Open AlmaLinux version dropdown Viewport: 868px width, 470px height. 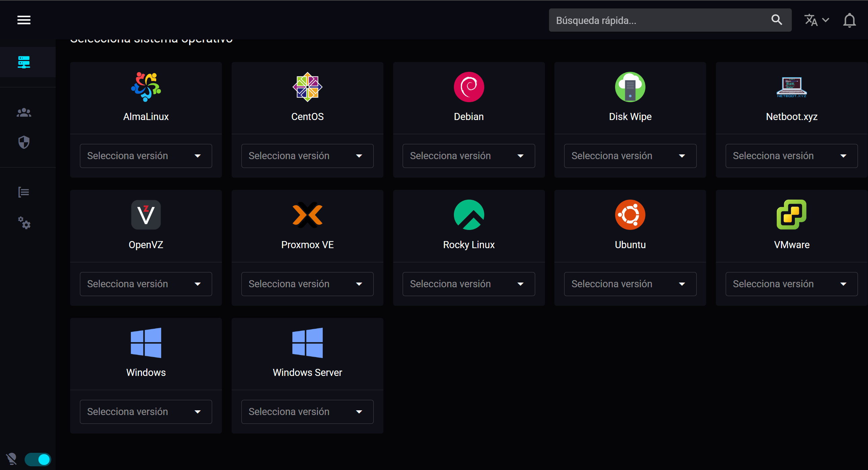point(146,156)
